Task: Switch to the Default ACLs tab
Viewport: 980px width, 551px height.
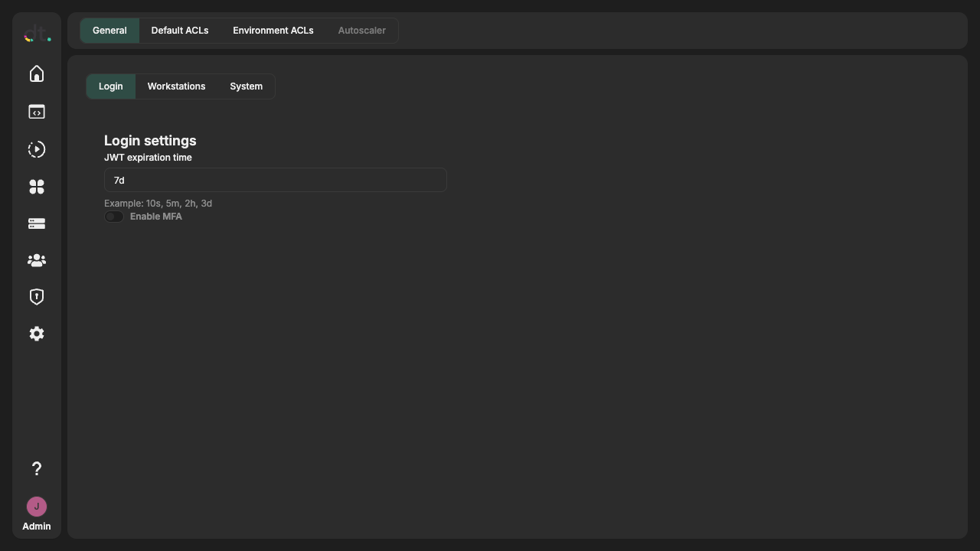Action: tap(180, 31)
